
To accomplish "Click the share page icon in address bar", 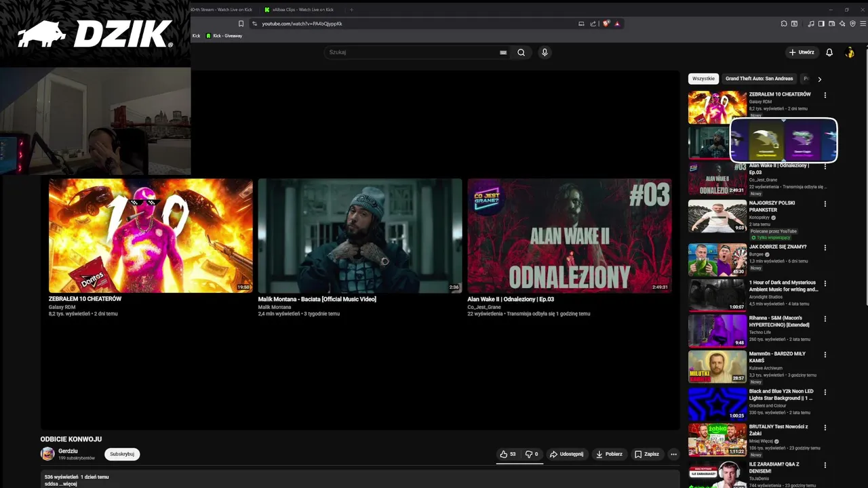I will [x=593, y=24].
